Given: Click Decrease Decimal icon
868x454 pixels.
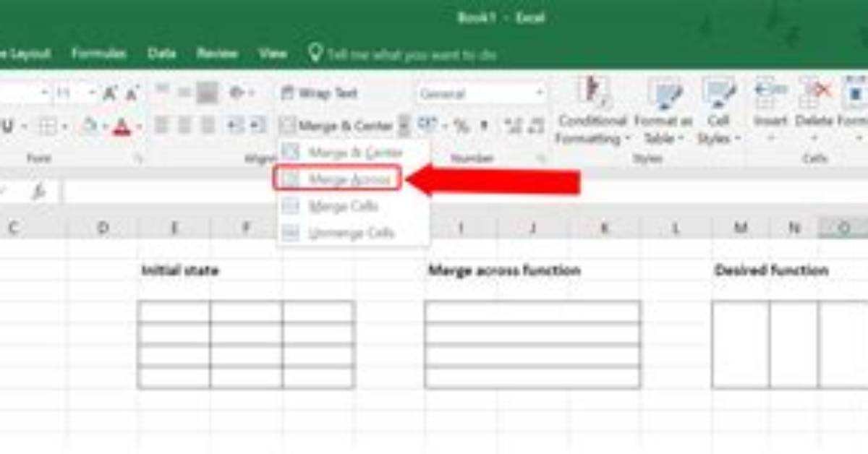Looking at the screenshot, I should (x=536, y=127).
